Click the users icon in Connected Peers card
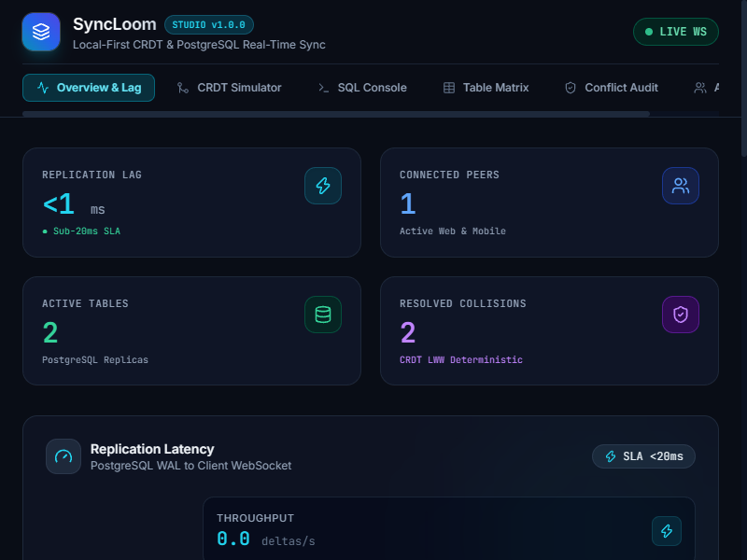The width and height of the screenshot is (747, 560). (x=681, y=186)
